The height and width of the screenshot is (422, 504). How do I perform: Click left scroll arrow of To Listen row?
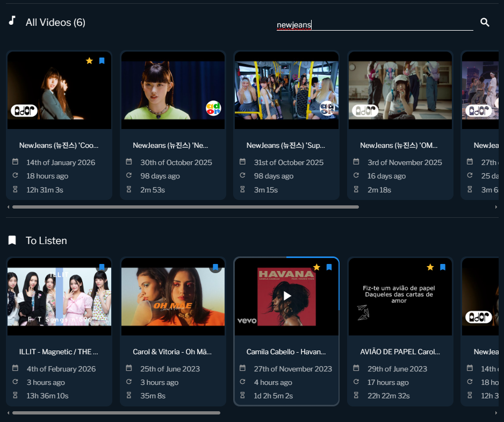click(x=9, y=413)
